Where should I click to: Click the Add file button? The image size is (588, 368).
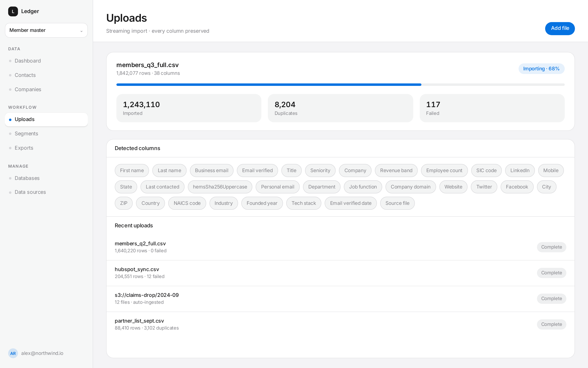click(x=560, y=28)
